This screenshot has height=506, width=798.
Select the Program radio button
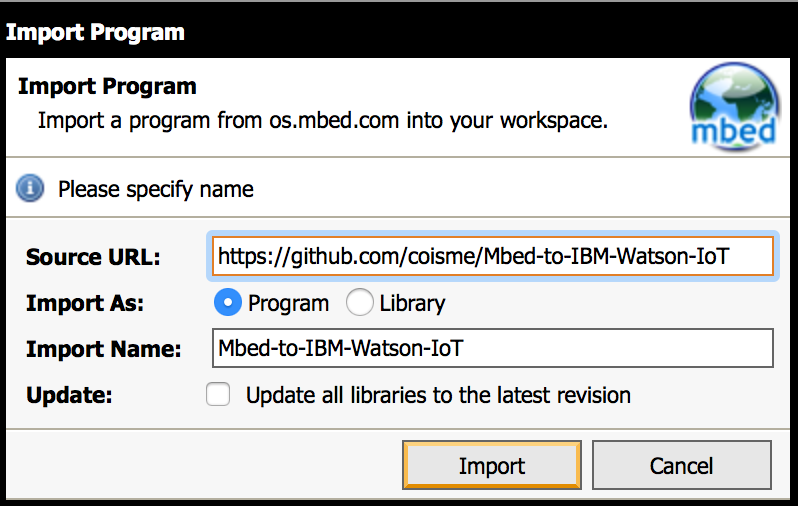227,302
